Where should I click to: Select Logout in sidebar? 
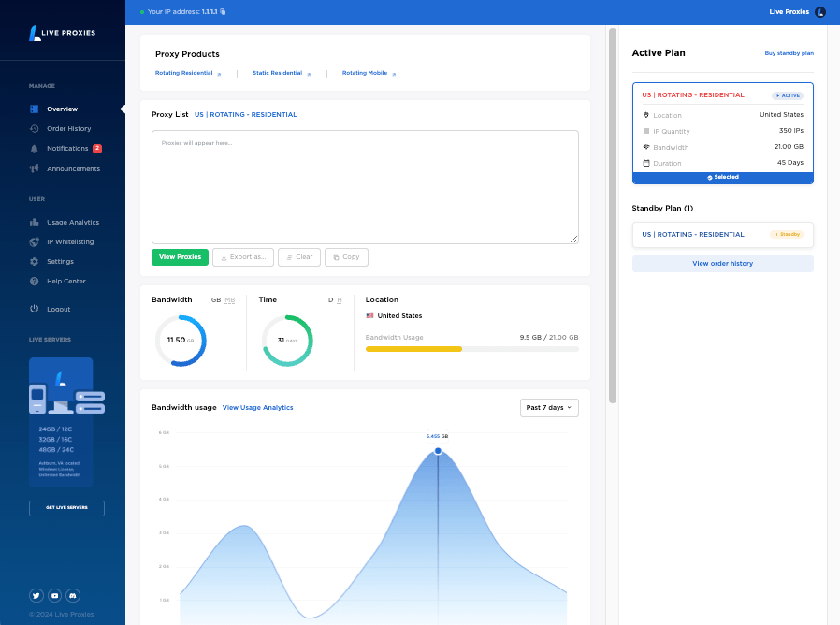pos(58,310)
